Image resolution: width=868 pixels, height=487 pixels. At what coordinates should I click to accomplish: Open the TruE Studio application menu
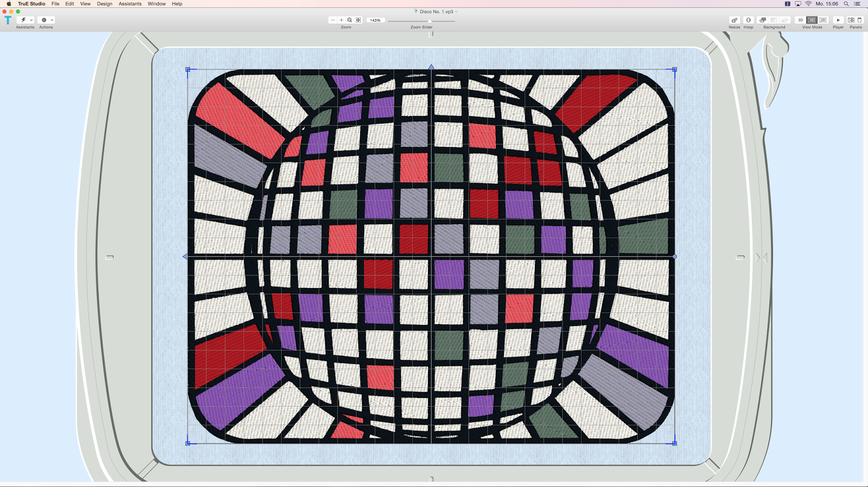(x=31, y=4)
